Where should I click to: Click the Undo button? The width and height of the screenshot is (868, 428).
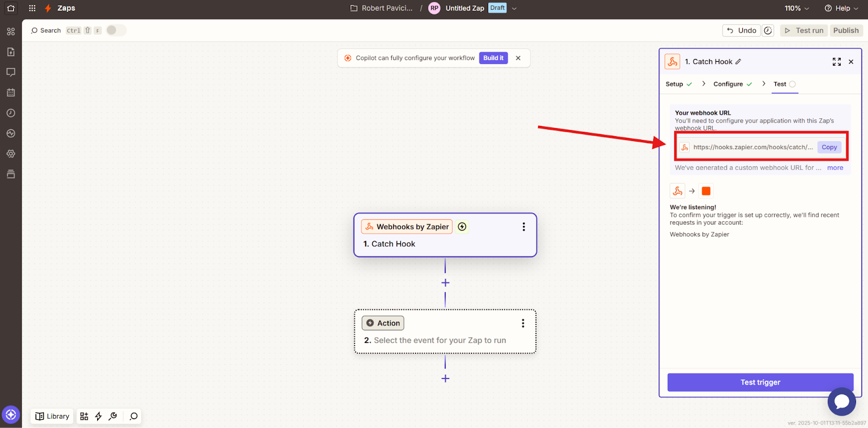pyautogui.click(x=742, y=30)
